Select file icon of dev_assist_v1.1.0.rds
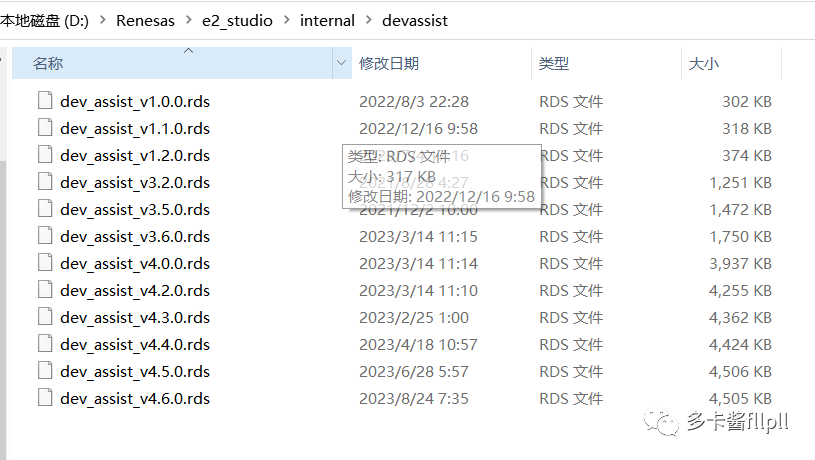This screenshot has height=460, width=815. (45, 127)
